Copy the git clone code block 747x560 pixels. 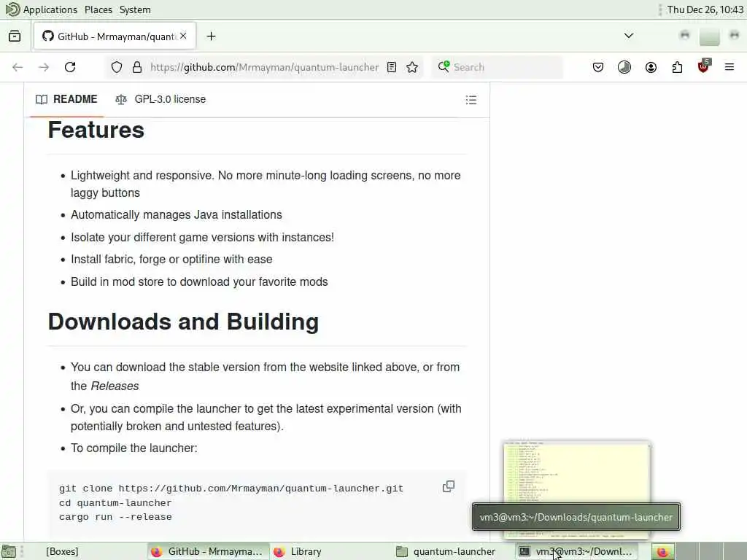tap(449, 486)
